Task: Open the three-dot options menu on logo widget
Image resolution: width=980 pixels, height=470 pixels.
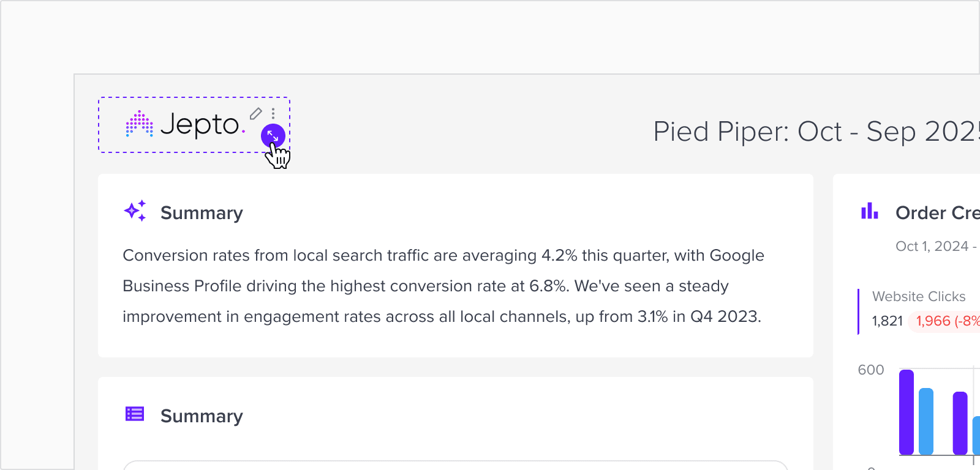Action: (273, 113)
